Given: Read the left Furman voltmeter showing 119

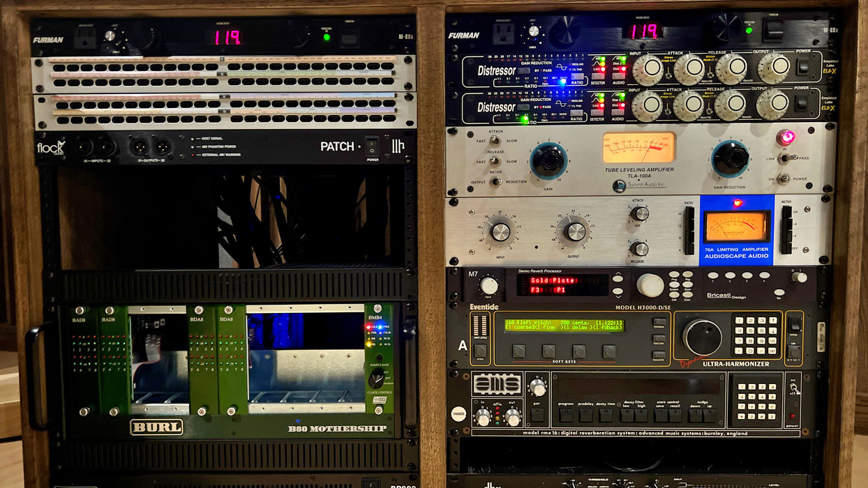Looking at the screenshot, I should [x=227, y=37].
